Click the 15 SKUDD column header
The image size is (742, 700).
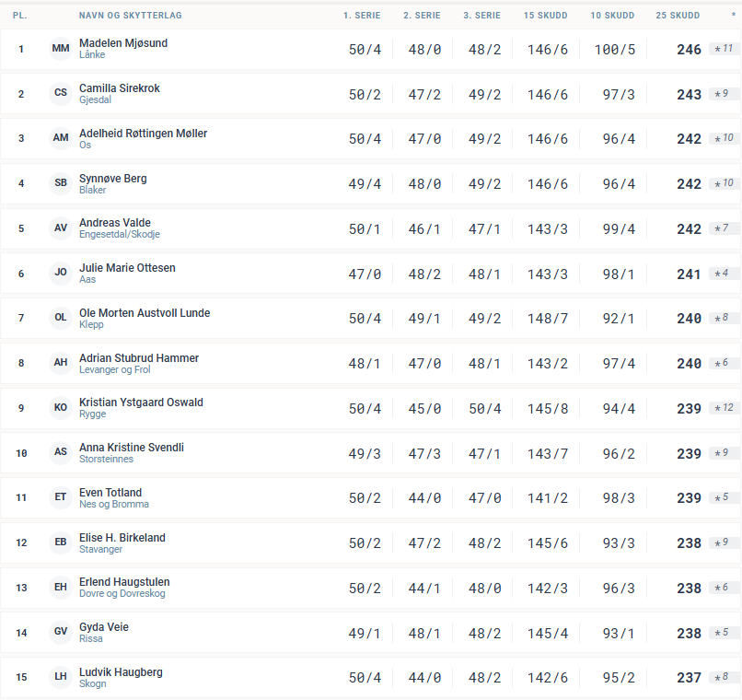click(x=546, y=16)
